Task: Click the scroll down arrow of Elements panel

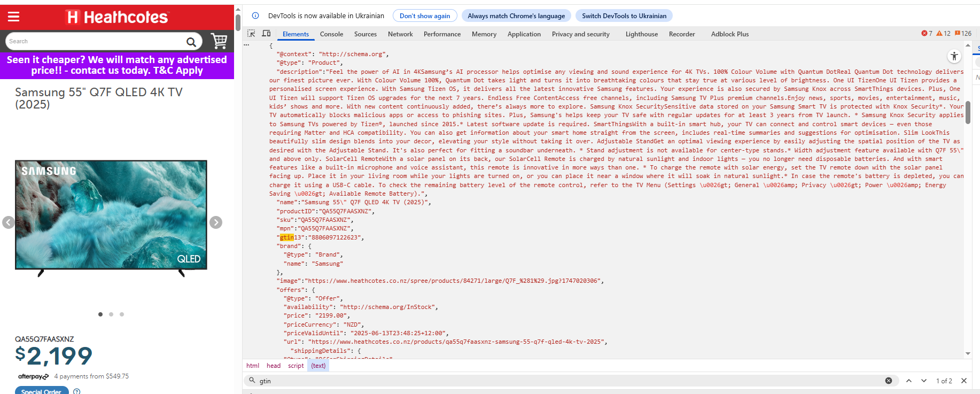Action: click(968, 354)
